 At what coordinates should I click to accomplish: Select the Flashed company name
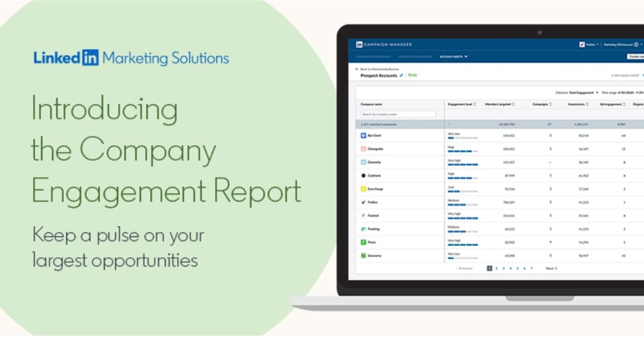[x=374, y=215]
